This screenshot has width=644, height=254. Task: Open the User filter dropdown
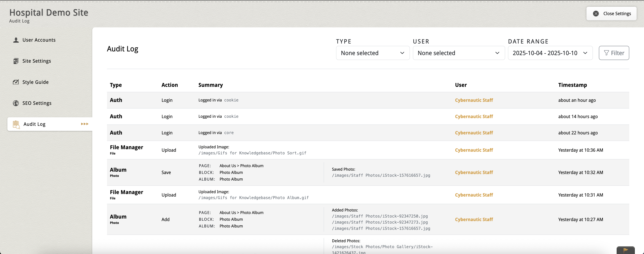click(459, 53)
